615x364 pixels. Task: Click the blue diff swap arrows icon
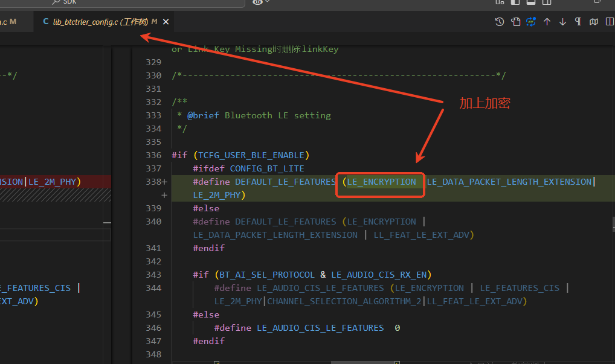point(531,22)
